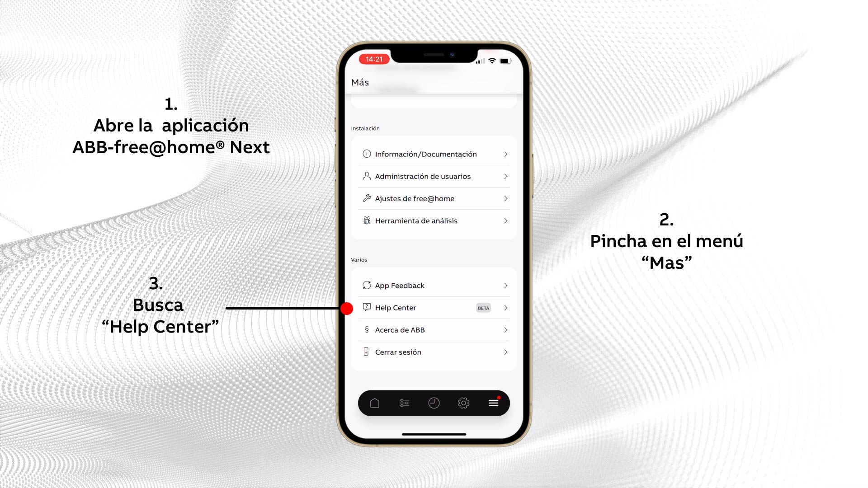Tap the Cerrar sesión door icon
This screenshot has width=868, height=488.
[365, 352]
